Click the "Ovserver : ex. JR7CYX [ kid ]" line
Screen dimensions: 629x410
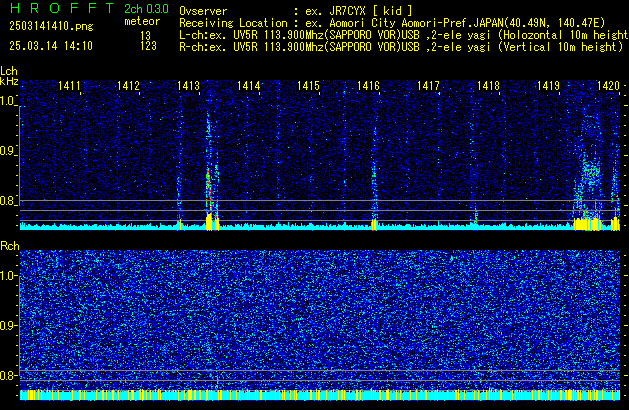click(x=296, y=11)
